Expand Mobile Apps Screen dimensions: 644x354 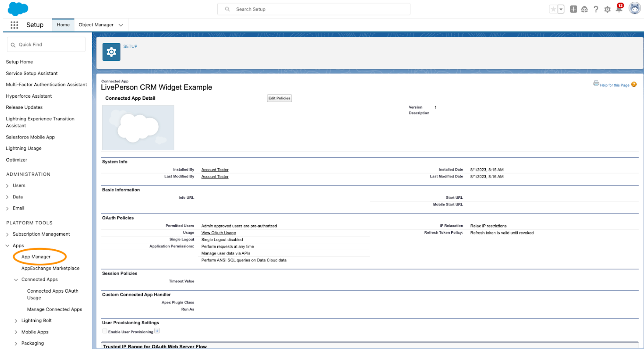[16, 332]
